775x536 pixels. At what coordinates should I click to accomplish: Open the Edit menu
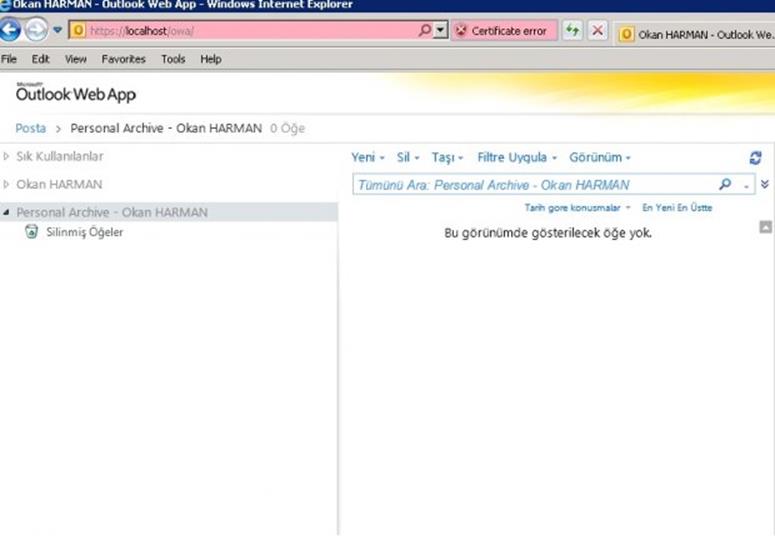tap(41, 59)
